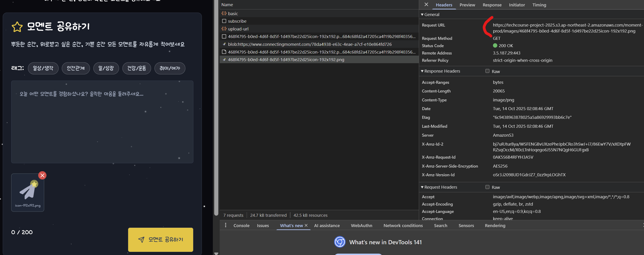
Task: Enable Raw view for Request Headers
Action: (x=487, y=187)
